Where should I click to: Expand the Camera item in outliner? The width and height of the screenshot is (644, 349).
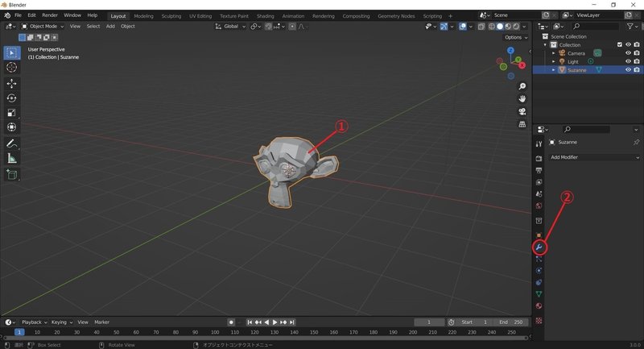553,53
